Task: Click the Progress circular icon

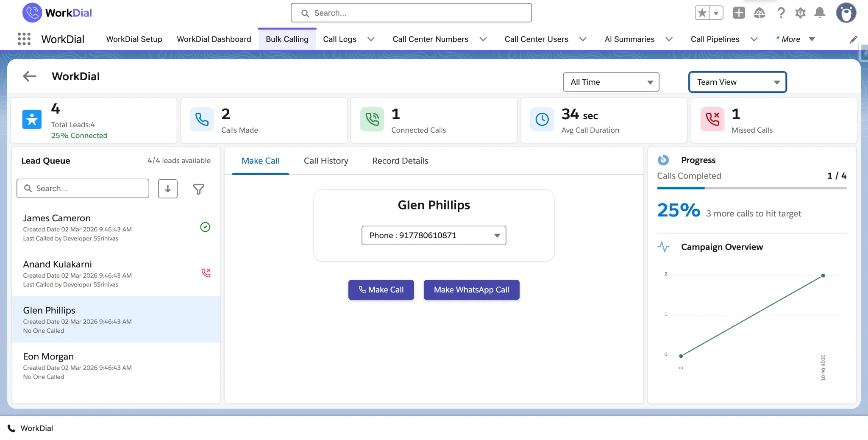Action: (x=663, y=160)
